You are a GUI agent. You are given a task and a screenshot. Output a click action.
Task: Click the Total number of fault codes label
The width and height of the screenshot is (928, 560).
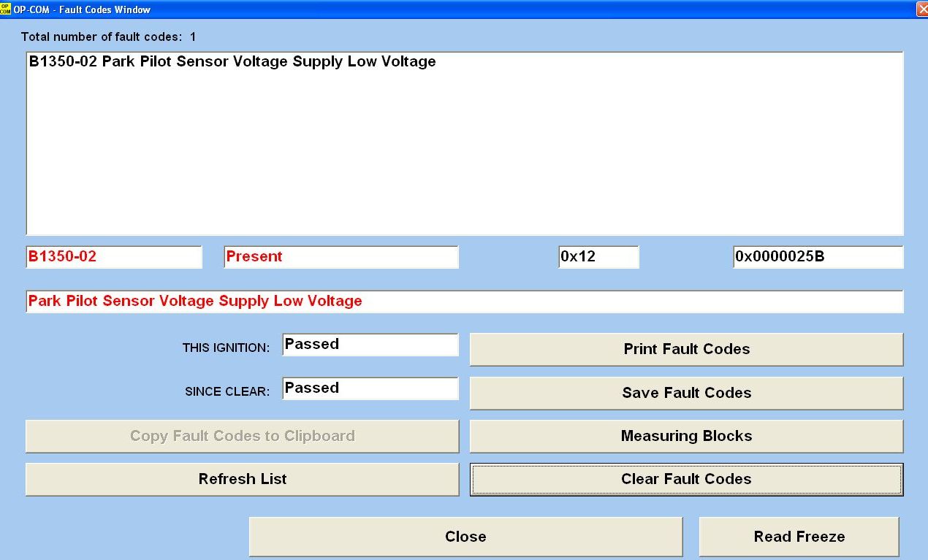pyautogui.click(x=108, y=37)
